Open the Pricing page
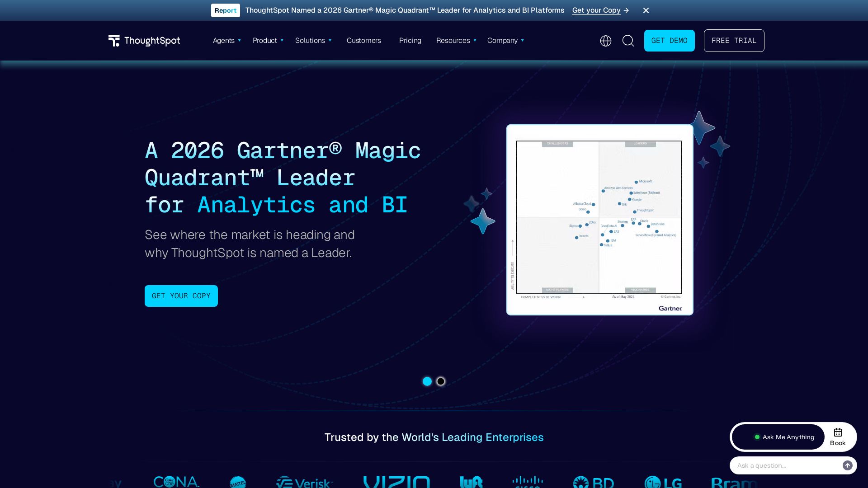The height and width of the screenshot is (488, 868). (x=410, y=41)
